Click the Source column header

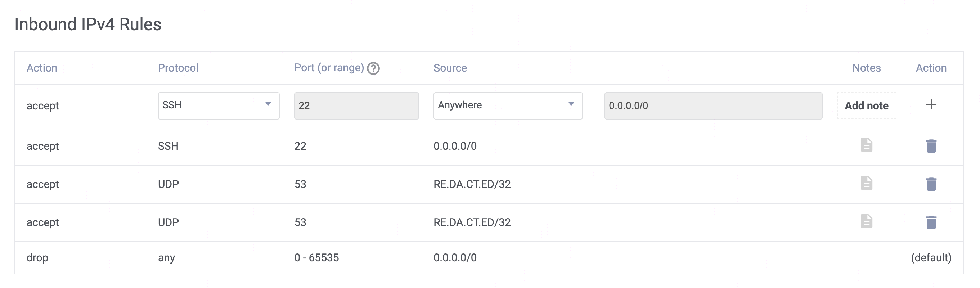(450, 68)
